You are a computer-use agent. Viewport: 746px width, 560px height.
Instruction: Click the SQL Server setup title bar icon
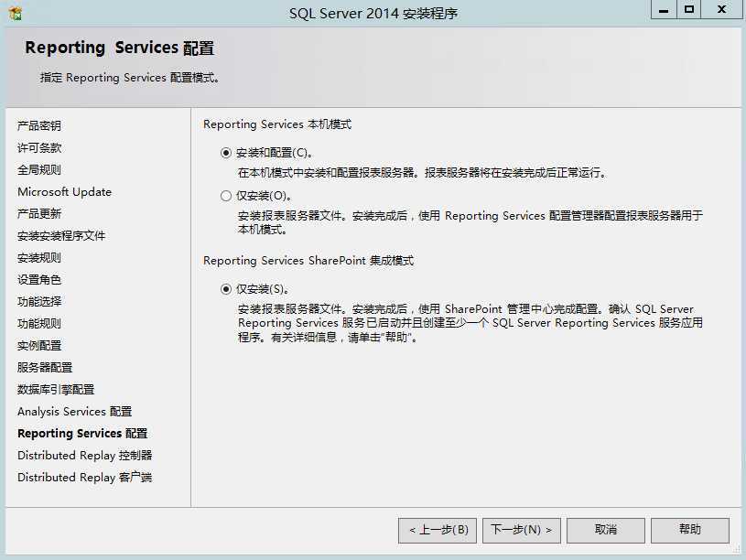click(x=16, y=14)
